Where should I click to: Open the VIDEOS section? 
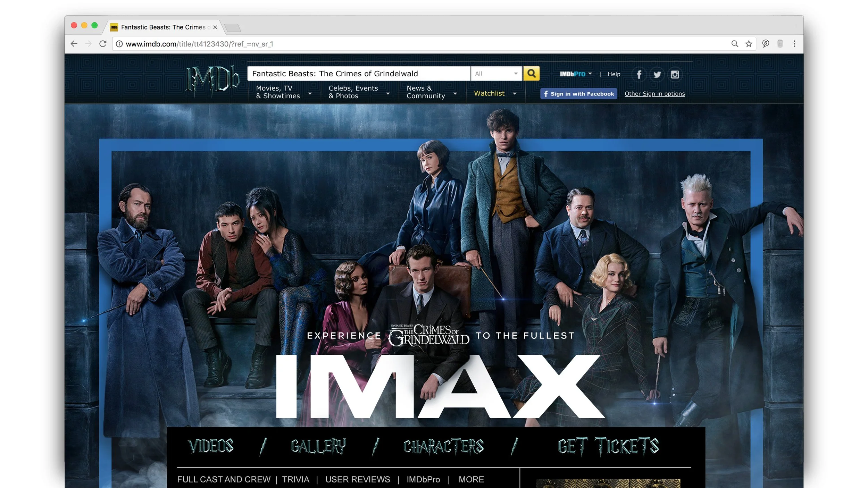pos(211,446)
